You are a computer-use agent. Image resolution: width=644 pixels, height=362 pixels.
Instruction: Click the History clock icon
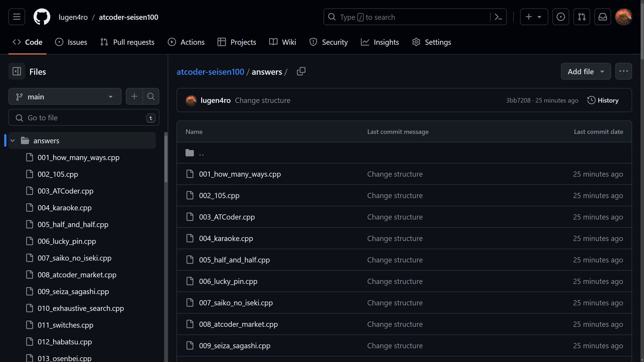click(x=591, y=100)
